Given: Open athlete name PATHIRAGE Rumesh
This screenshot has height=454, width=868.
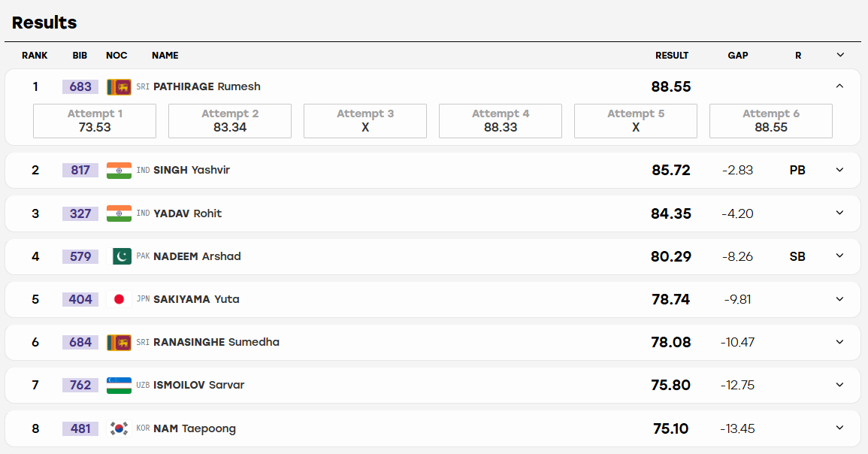Looking at the screenshot, I should pos(207,86).
